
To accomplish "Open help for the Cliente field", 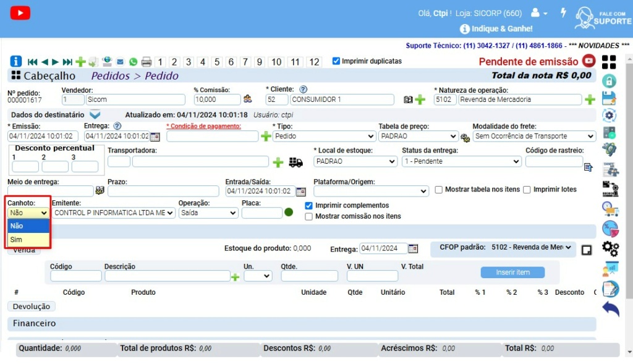I will (303, 89).
